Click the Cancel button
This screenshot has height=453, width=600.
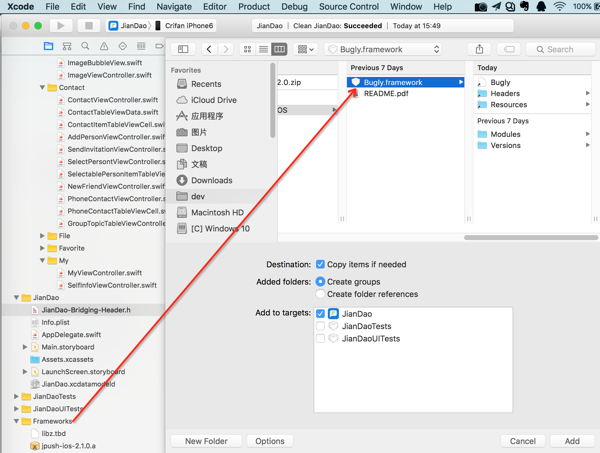[523, 441]
